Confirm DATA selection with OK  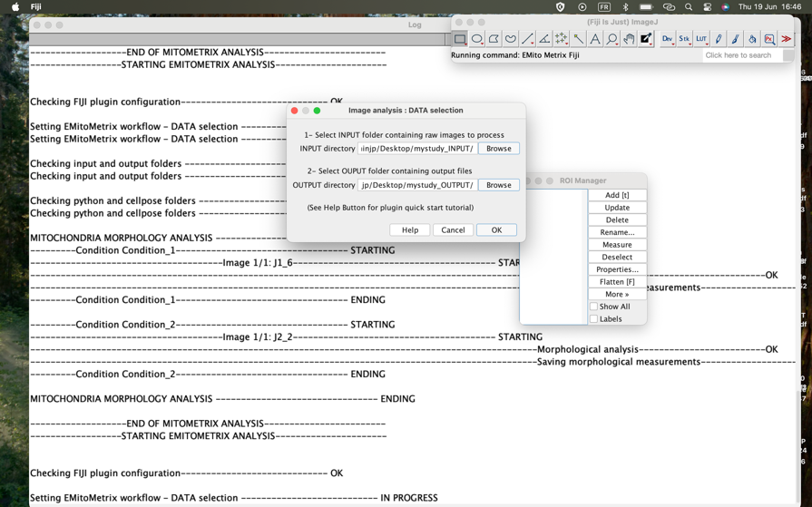(x=496, y=230)
